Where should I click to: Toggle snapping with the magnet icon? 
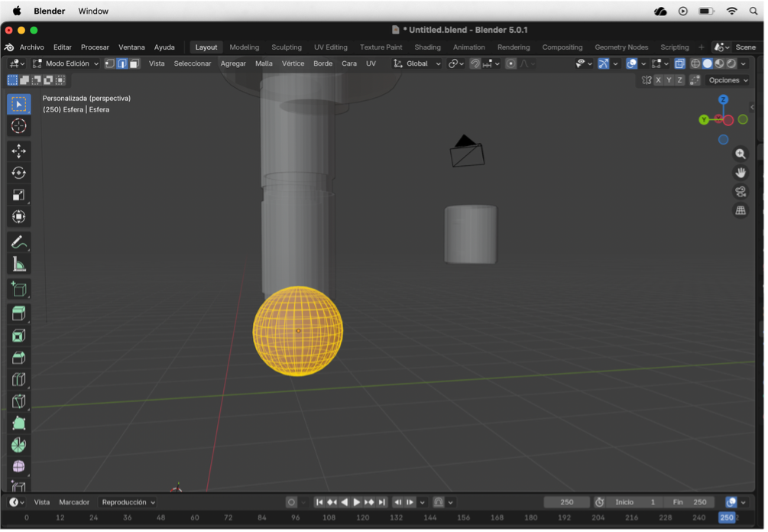tap(475, 63)
